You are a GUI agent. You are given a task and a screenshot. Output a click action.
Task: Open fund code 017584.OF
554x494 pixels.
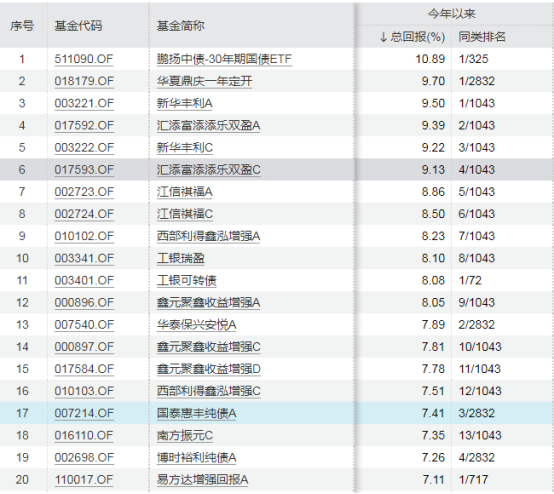click(x=84, y=369)
